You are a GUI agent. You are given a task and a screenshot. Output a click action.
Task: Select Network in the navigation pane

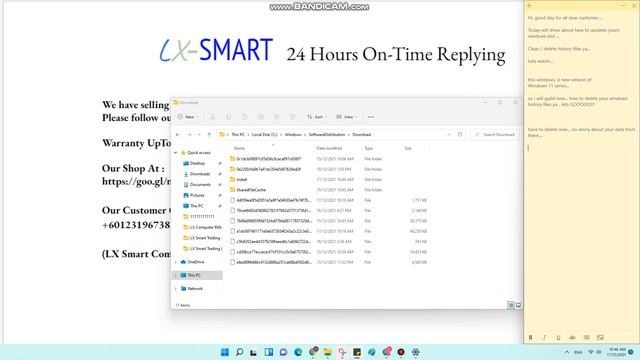(x=195, y=289)
